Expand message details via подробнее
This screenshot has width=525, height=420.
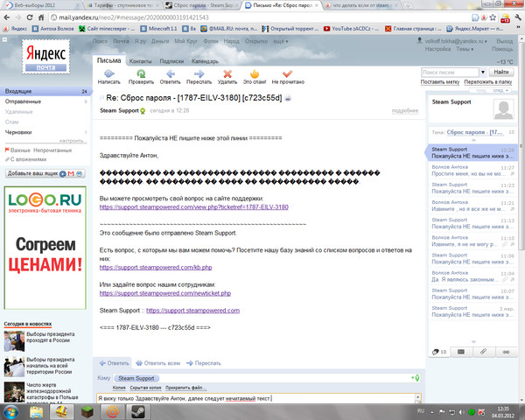(x=405, y=111)
